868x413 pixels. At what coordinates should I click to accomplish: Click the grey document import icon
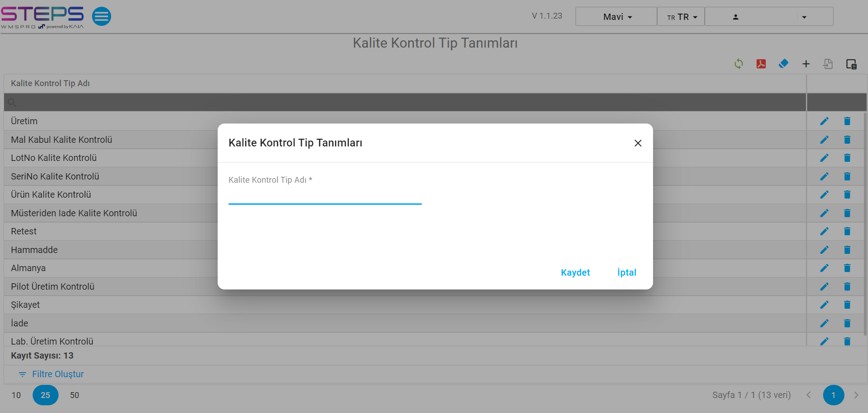828,64
